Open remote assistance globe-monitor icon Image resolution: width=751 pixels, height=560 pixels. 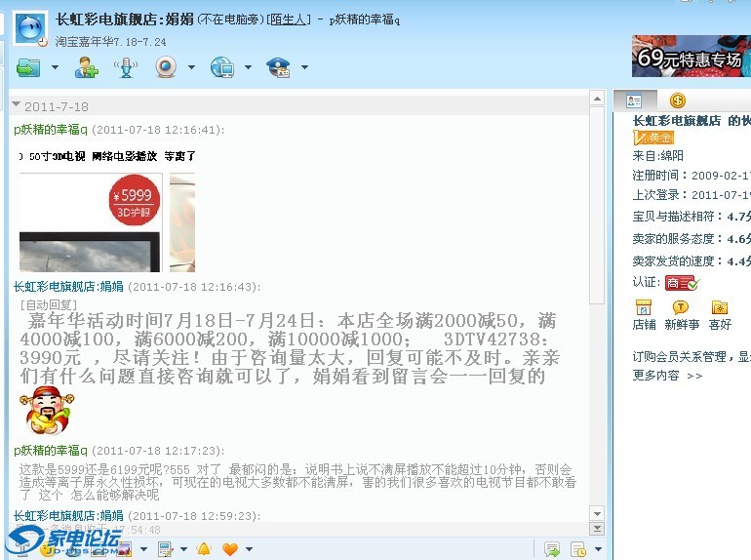[221, 67]
